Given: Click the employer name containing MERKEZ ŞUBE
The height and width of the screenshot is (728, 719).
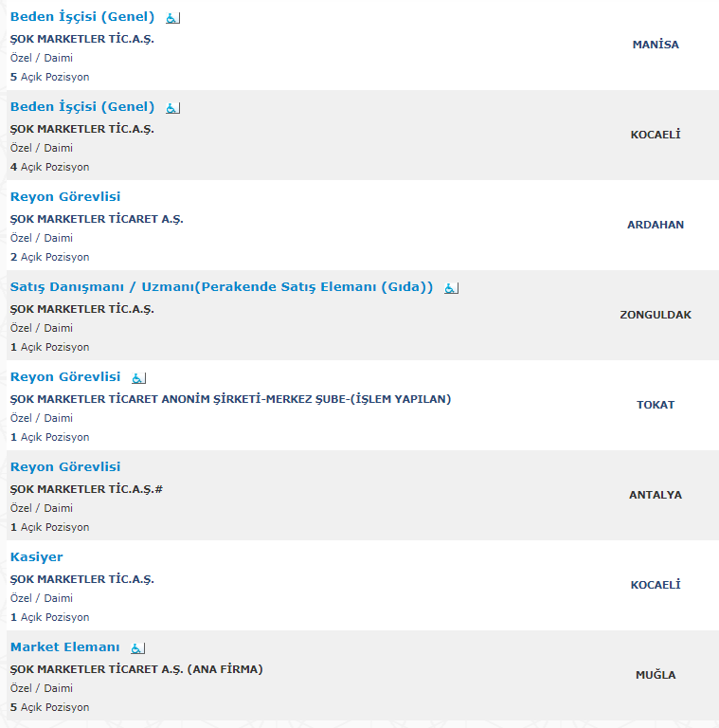Looking at the screenshot, I should [230, 399].
